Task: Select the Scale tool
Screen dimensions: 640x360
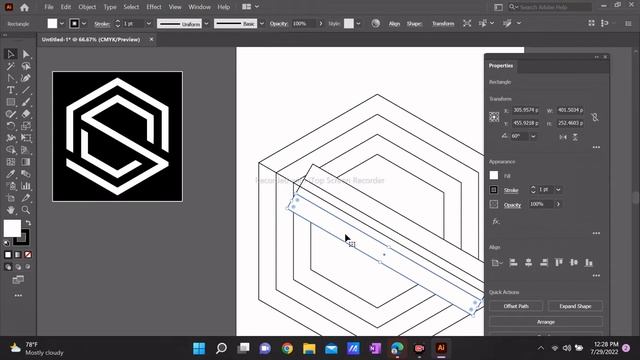Action: 26,126
